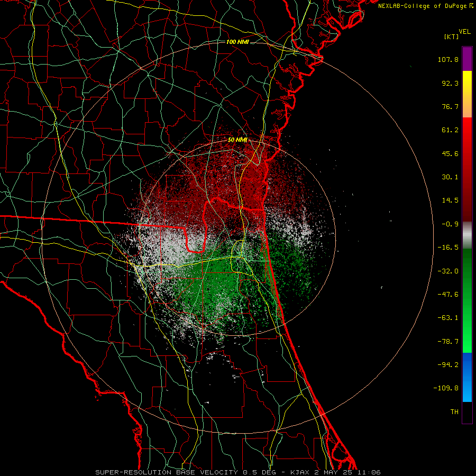476x476 pixels.
Task: Click the 92.3 velocity scale value
Action: coord(450,83)
